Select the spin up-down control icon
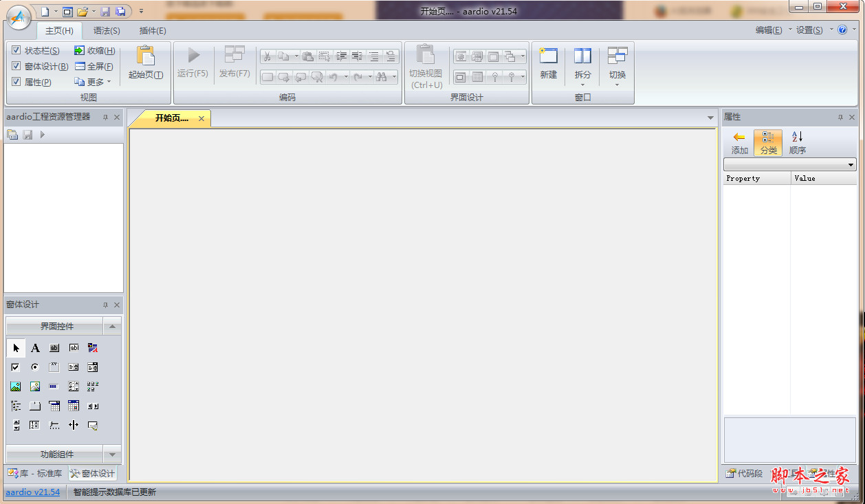The height and width of the screenshot is (504, 865). click(x=16, y=425)
